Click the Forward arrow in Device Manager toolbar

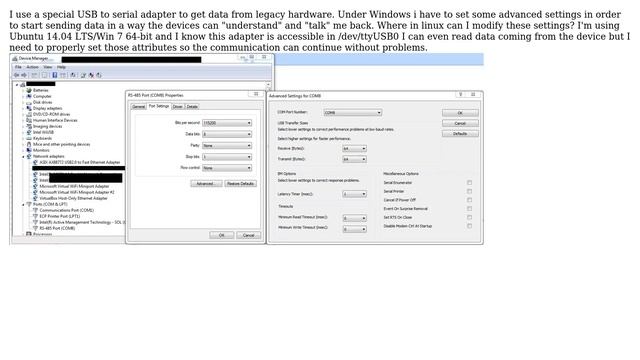[24, 75]
